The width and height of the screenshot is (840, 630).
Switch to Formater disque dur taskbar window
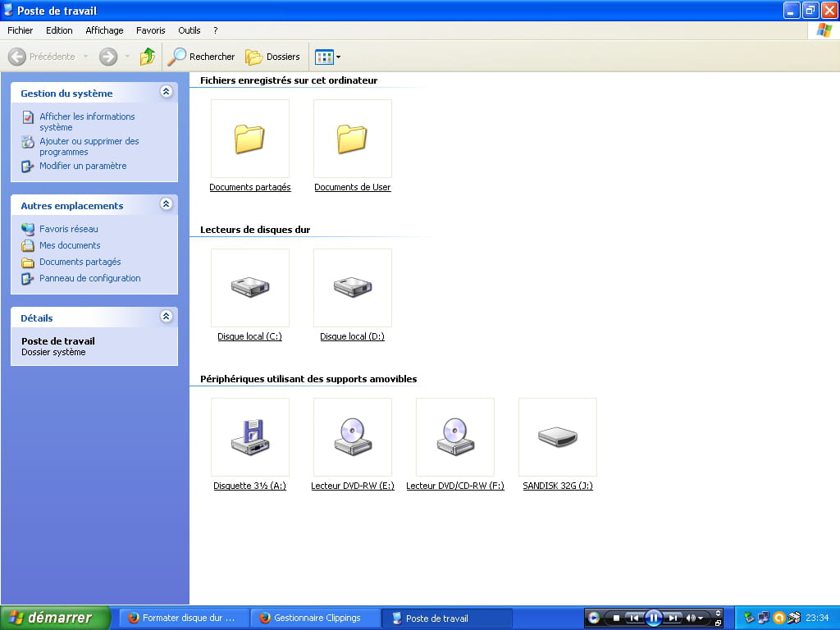pyautogui.click(x=184, y=618)
